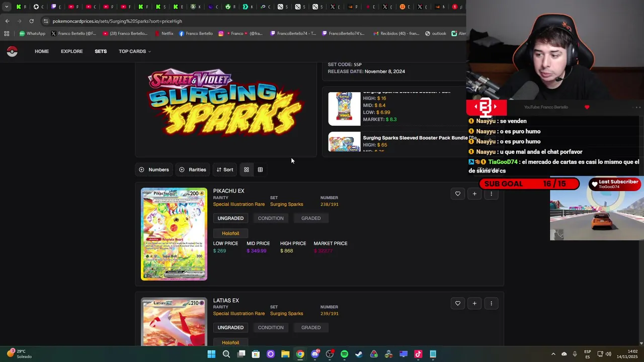Click Latias EX Special Illustration Rare rarity
Screen dimensions: 644x362
click(x=238, y=314)
